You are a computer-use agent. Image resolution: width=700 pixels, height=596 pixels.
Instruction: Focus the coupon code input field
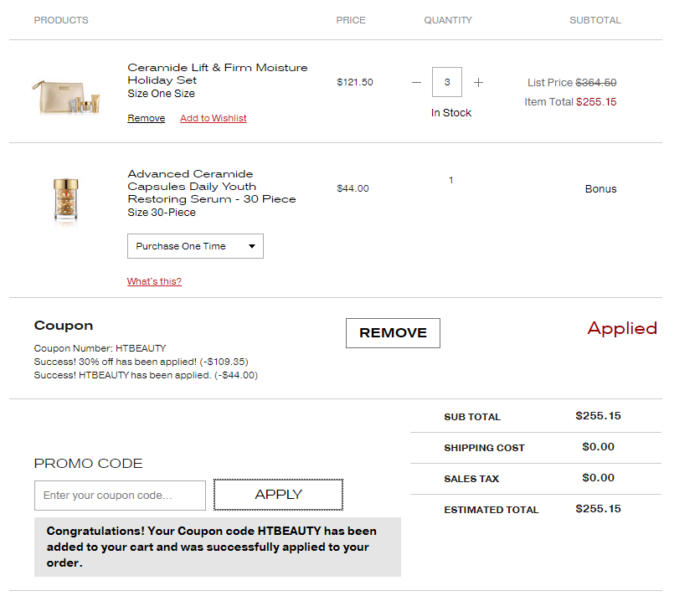click(x=120, y=496)
